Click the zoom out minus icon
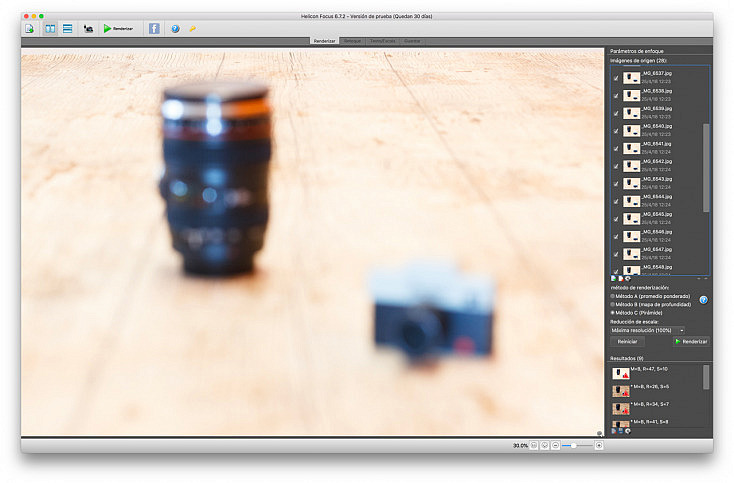The image size is (734, 483). [555, 446]
